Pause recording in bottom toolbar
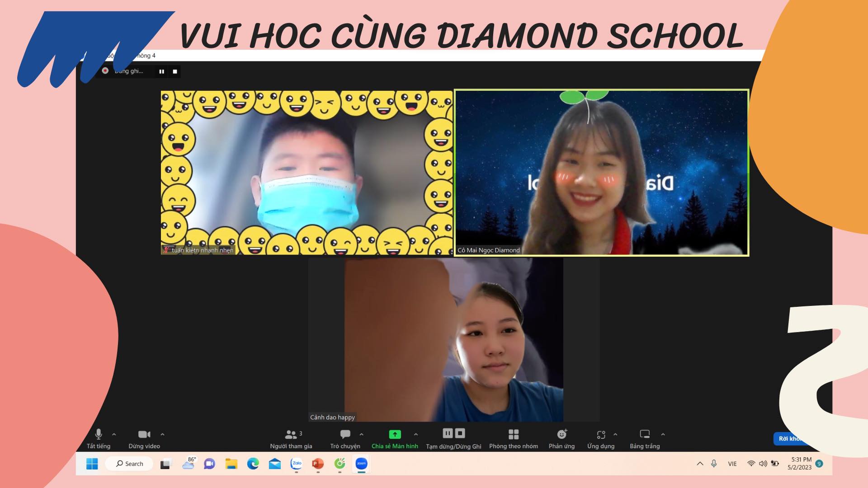Screen dimensions: 868x488 coord(448,433)
